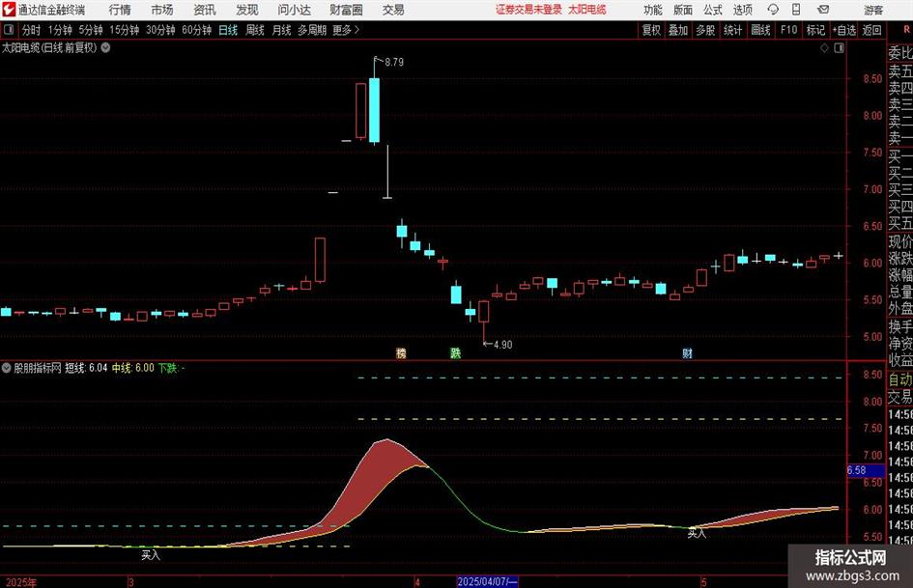Open the mobile phone icon

pyautogui.click(x=796, y=10)
